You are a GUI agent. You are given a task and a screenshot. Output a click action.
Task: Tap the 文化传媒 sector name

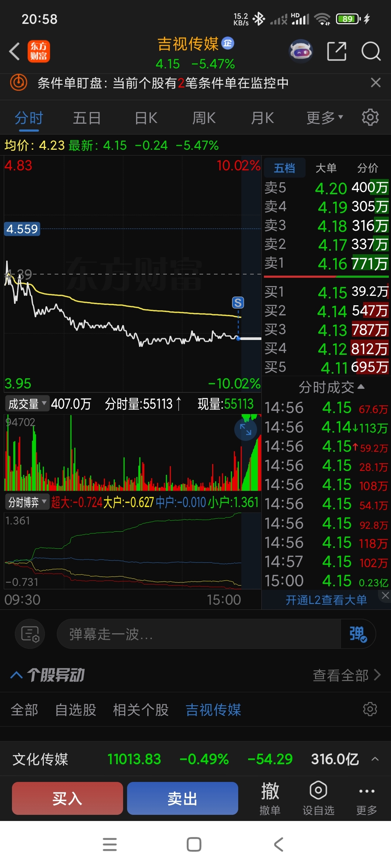point(40,759)
